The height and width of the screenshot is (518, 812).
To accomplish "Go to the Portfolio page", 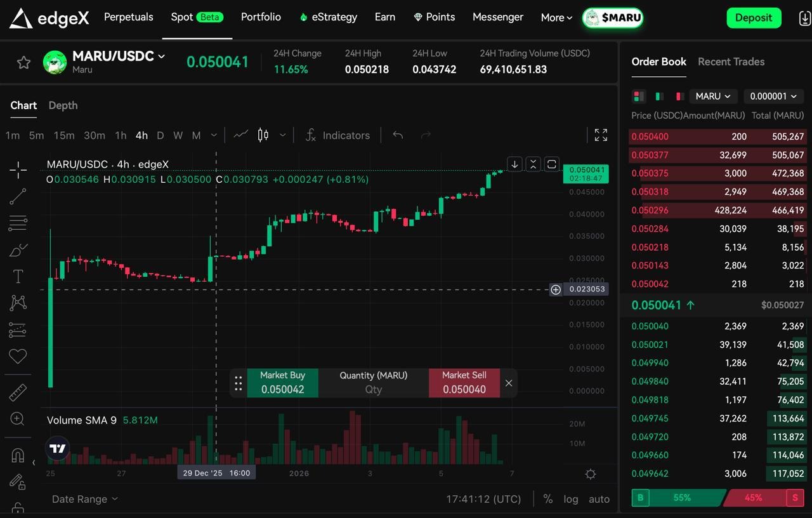I will click(x=261, y=17).
